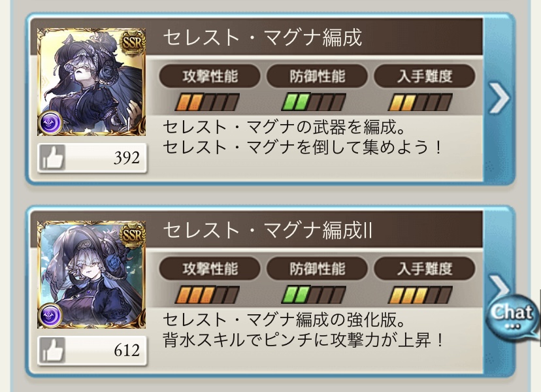Click SSR badge on second character portrait
The width and height of the screenshot is (541, 392).
click(x=133, y=235)
